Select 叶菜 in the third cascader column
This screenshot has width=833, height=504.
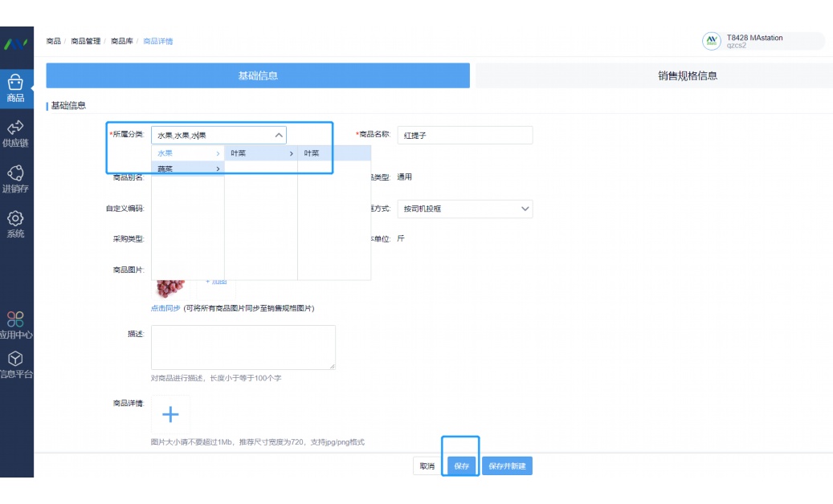(333, 153)
